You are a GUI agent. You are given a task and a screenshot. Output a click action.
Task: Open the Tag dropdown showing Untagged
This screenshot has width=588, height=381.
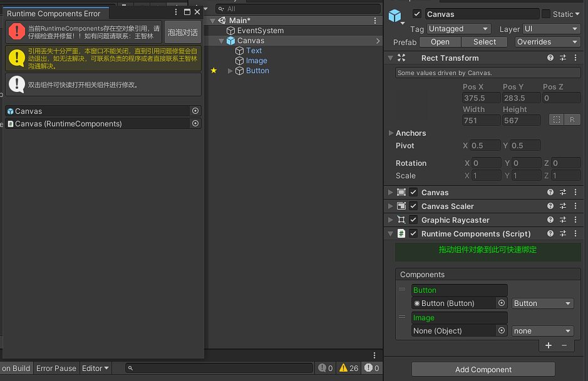coord(458,29)
